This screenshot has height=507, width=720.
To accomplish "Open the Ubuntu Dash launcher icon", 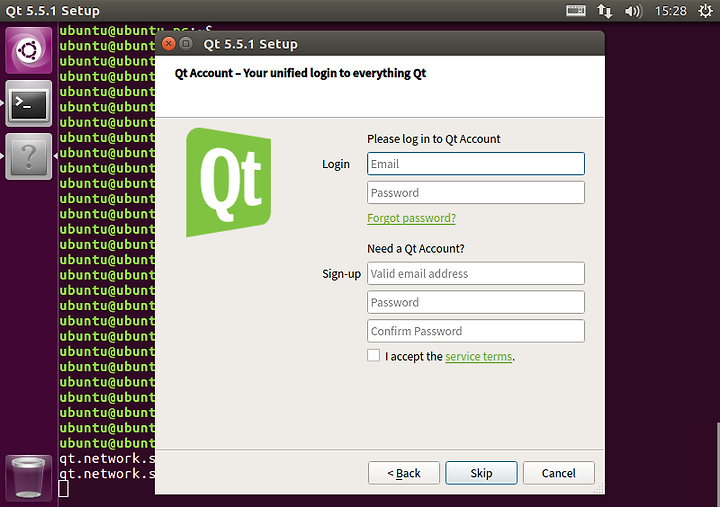I will (x=28, y=50).
